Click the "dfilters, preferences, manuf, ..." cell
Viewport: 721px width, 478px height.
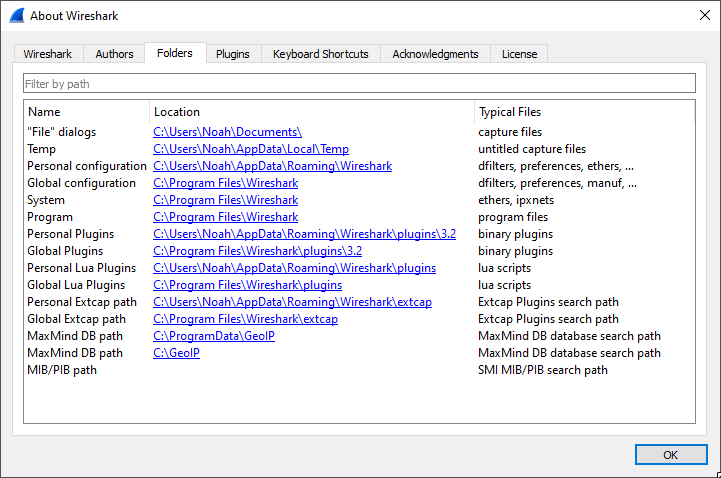(x=557, y=183)
